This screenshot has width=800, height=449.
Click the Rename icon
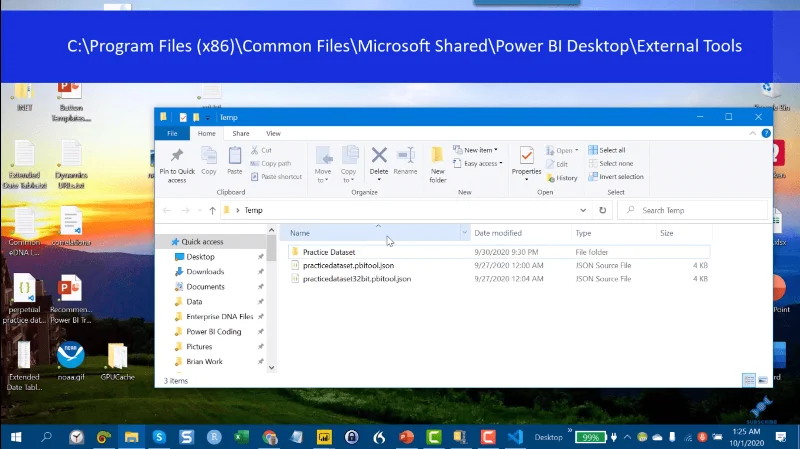point(406,155)
